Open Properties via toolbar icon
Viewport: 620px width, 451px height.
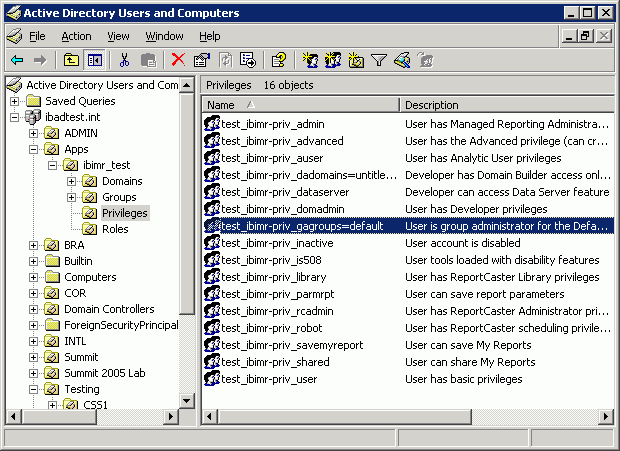tap(202, 60)
